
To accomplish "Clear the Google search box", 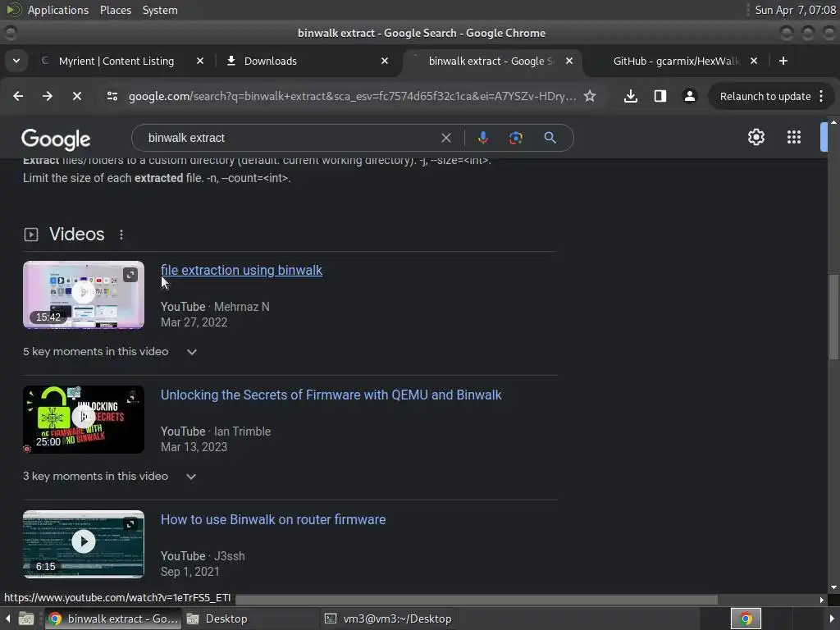I will click(445, 138).
